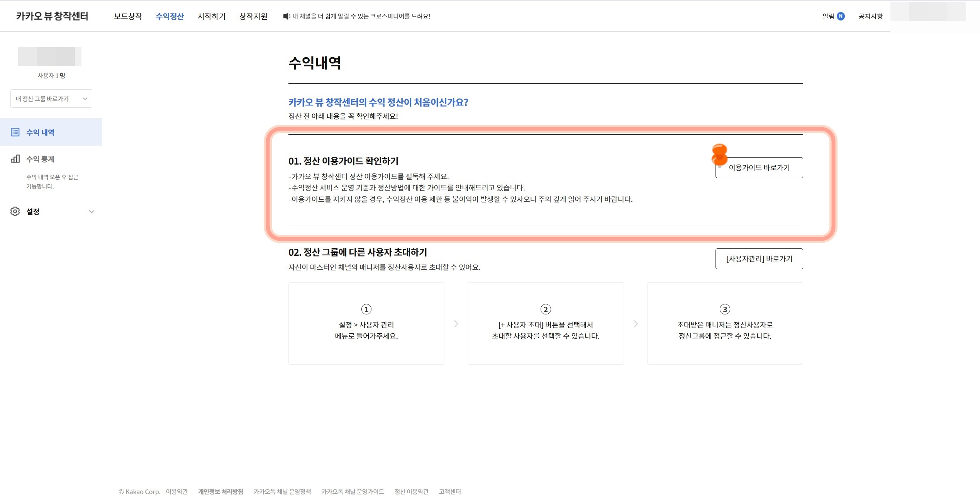
Task: Click the megaphone icon next to the announcement
Action: tap(287, 16)
